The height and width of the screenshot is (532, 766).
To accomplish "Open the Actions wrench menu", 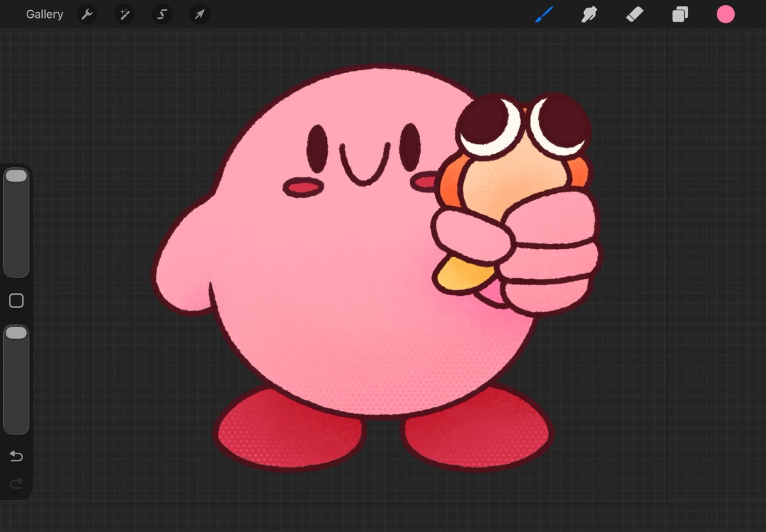I will tap(87, 14).
